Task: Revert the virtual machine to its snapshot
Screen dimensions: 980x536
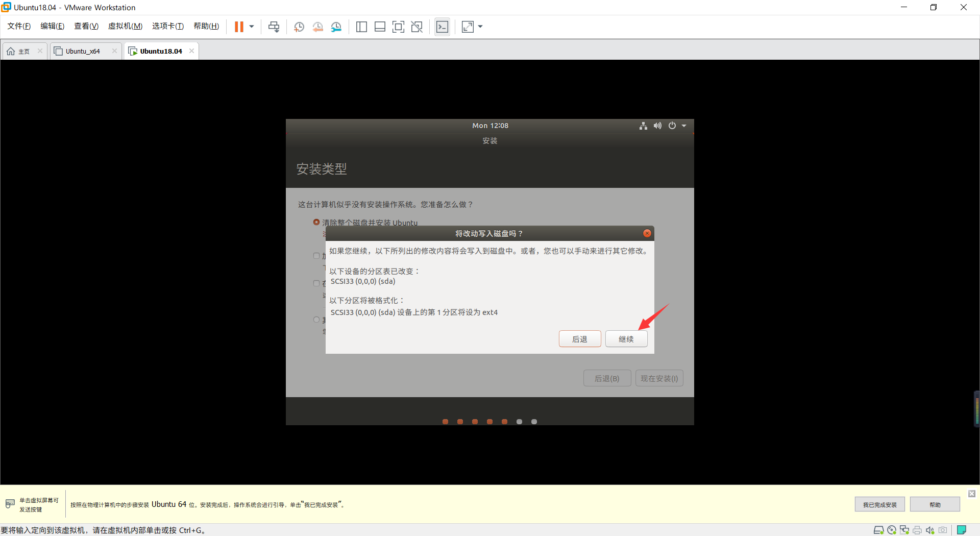Action: [x=317, y=27]
